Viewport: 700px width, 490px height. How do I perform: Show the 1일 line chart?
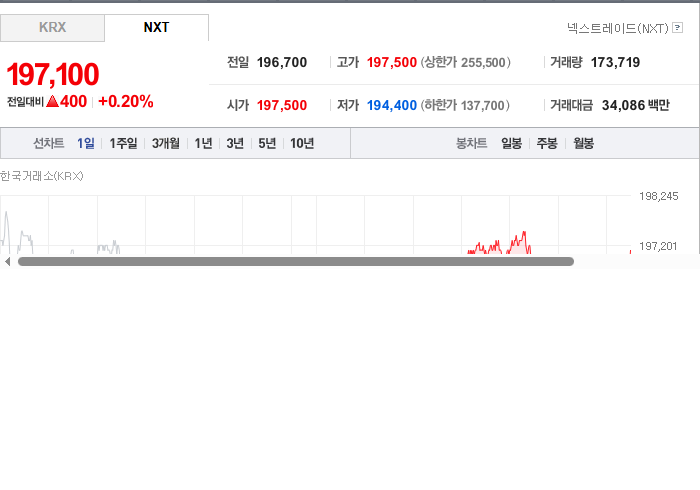pos(85,143)
